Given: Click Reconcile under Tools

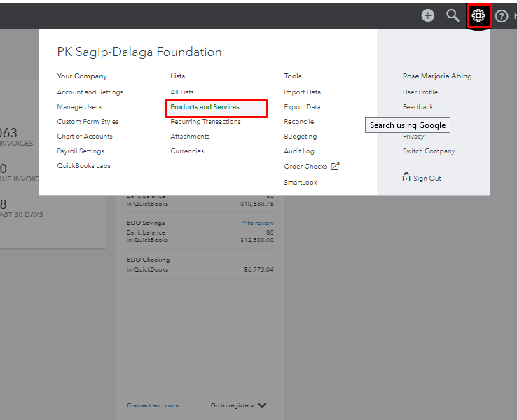Looking at the screenshot, I should (x=299, y=122).
